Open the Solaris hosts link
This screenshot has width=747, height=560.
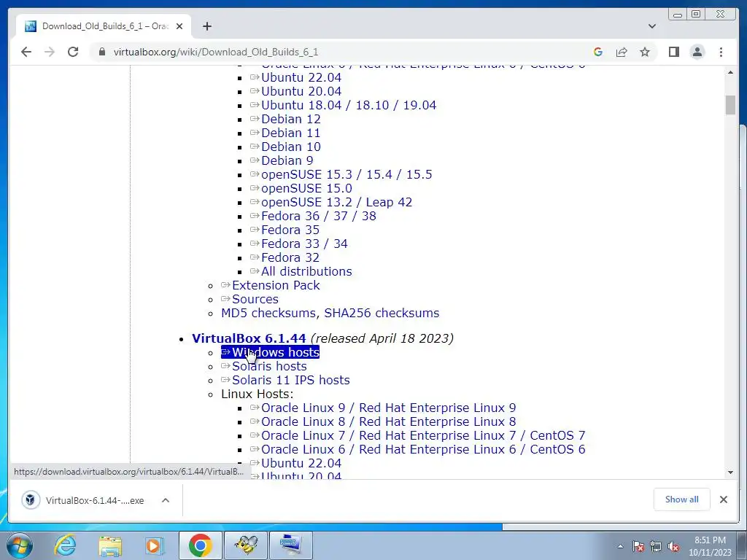269,366
